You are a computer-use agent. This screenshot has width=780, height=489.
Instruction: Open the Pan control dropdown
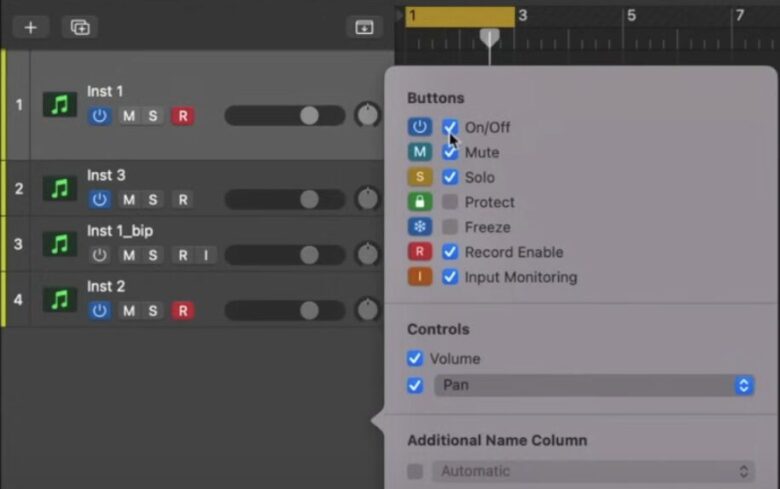pos(594,385)
